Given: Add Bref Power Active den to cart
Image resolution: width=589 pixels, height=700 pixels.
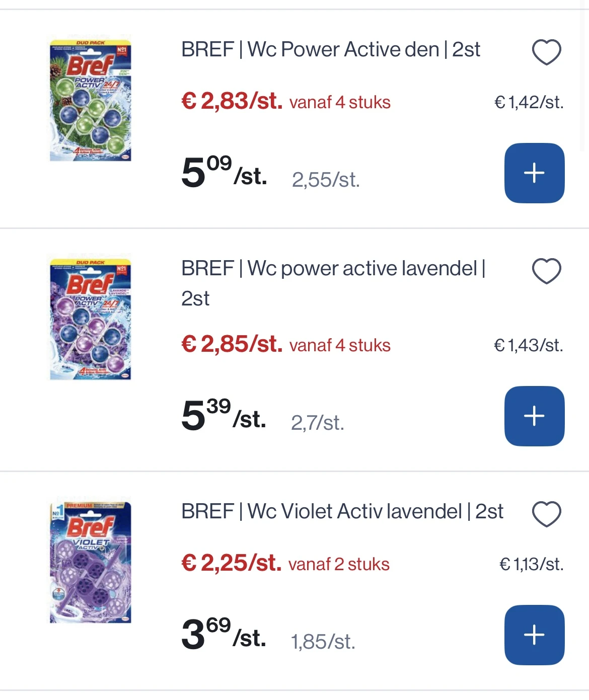Looking at the screenshot, I should click(534, 173).
